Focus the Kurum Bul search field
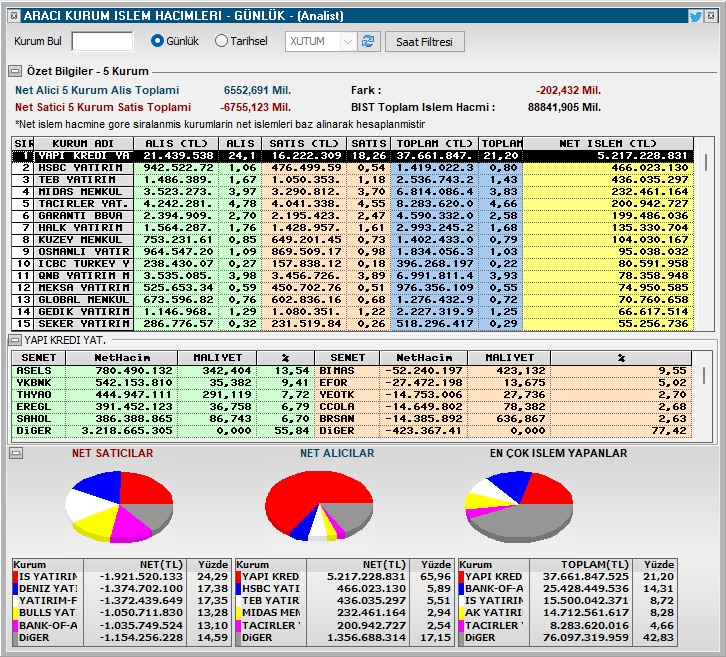The image size is (726, 657). click(102, 41)
